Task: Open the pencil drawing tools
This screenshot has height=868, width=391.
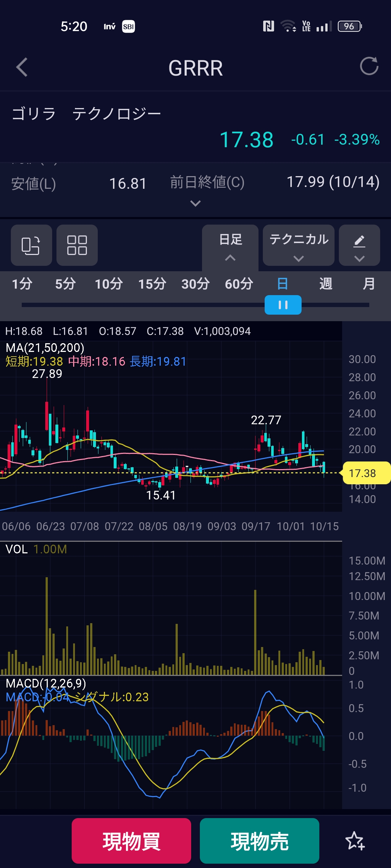Action: 359,245
